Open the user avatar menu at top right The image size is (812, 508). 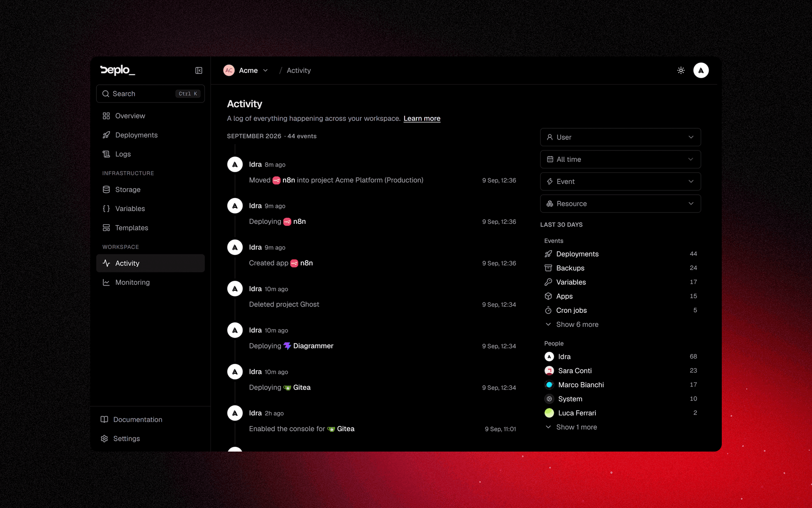coord(701,71)
